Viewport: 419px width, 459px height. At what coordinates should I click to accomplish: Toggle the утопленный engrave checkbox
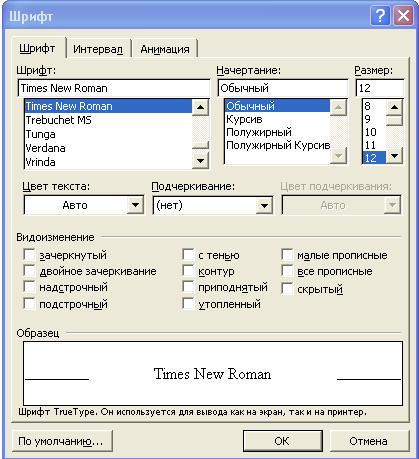coord(188,304)
